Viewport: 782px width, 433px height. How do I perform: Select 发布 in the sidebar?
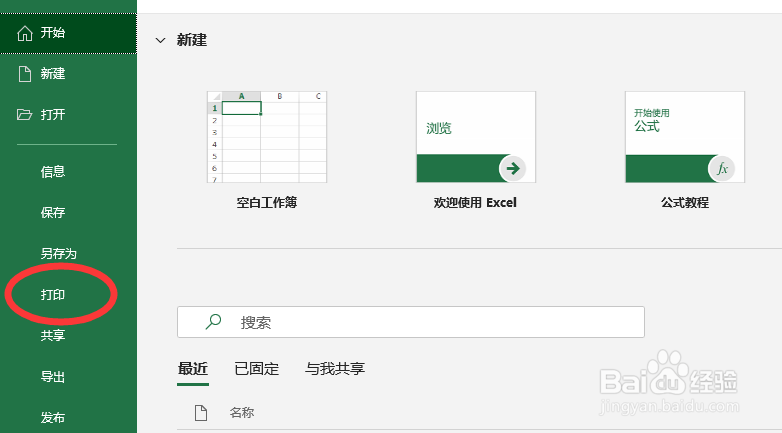(53, 418)
